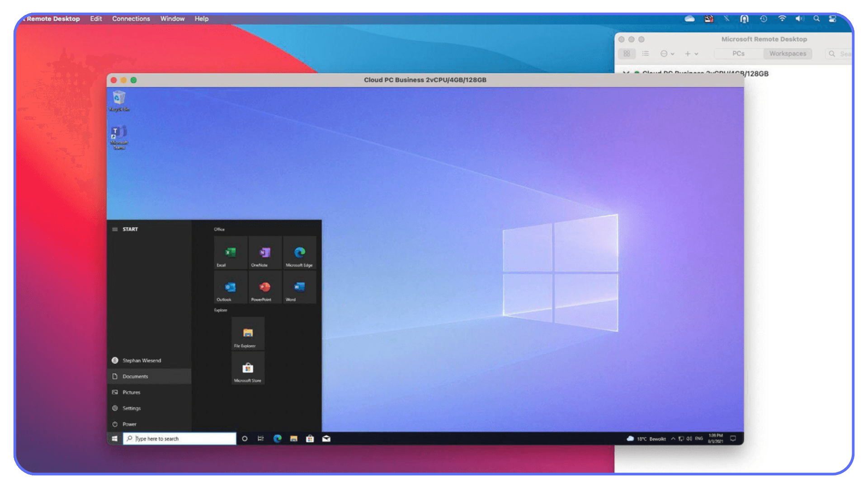Click the Windows Start button on taskbar
The width and height of the screenshot is (868, 488).
point(115,439)
